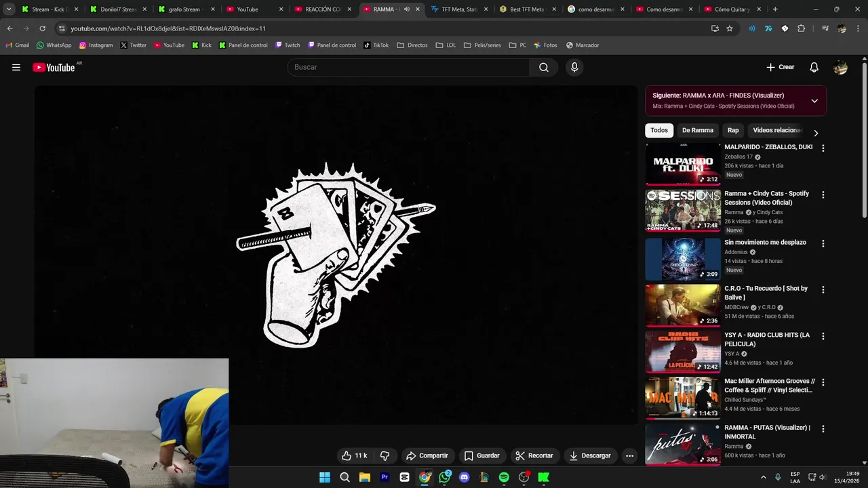Open options menu for MALPARIDO video
This screenshot has height=488, width=868.
click(x=823, y=148)
